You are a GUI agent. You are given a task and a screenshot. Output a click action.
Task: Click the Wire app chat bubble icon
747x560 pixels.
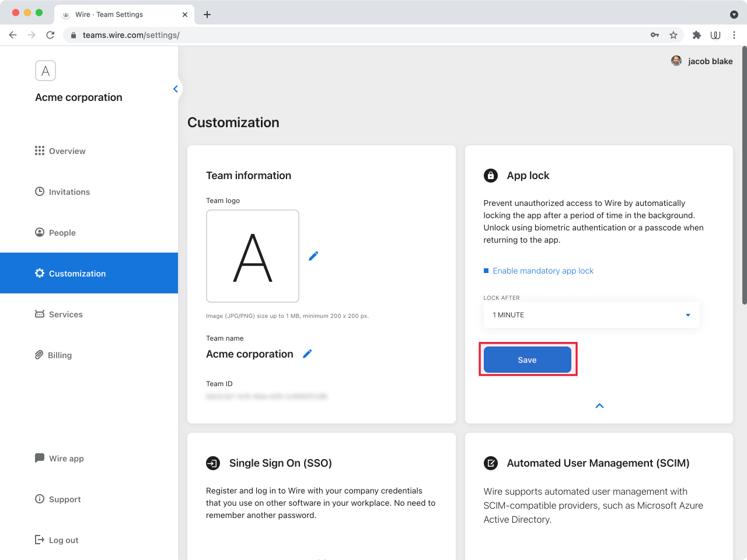tap(40, 458)
